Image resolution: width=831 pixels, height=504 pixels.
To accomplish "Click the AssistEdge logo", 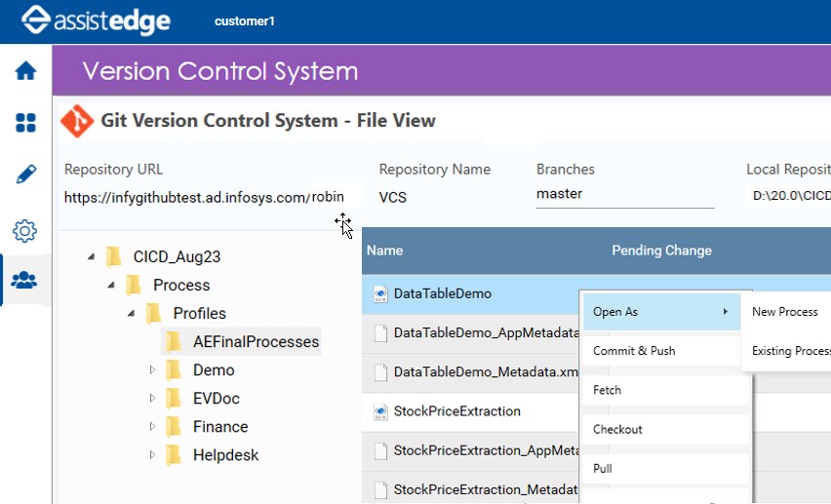I will point(96,20).
